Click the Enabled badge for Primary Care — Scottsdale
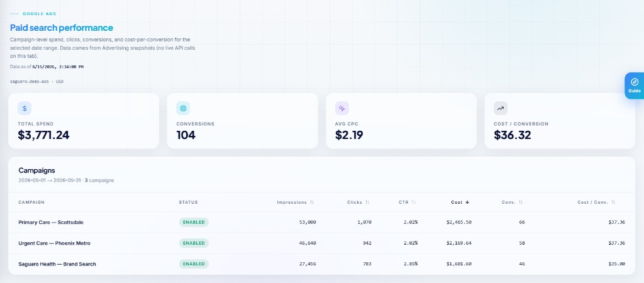644x283 pixels. click(x=194, y=222)
